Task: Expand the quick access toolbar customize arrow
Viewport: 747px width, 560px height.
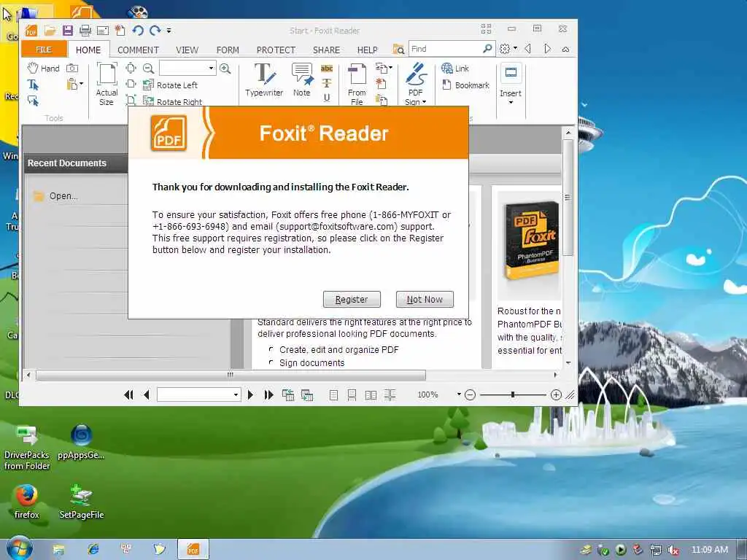Action: 169,31
